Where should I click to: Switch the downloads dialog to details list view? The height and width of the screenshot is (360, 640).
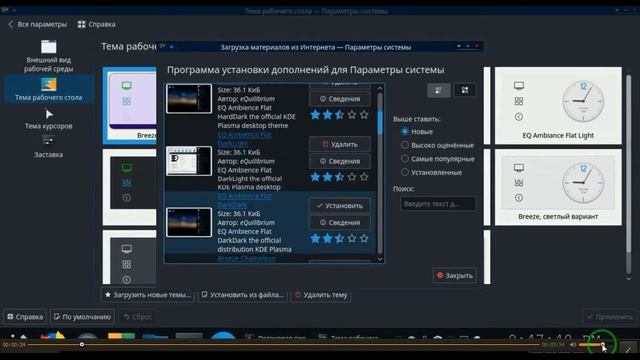click(x=439, y=90)
